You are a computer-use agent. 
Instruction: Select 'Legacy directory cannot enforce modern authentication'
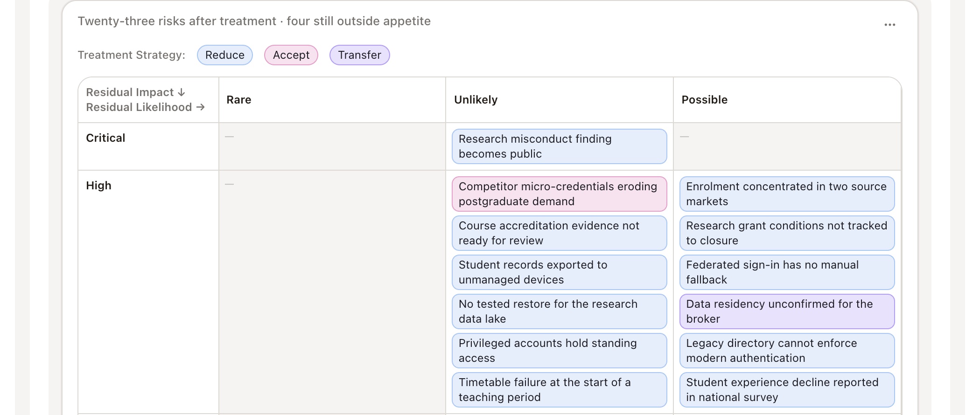(787, 351)
